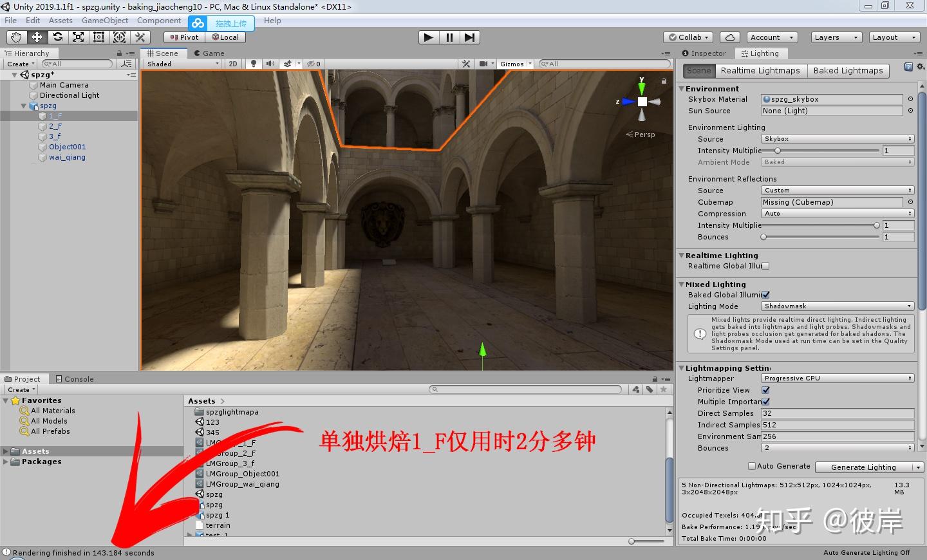Toggle the Pivot handle position button
The image size is (927, 560).
pos(184,37)
